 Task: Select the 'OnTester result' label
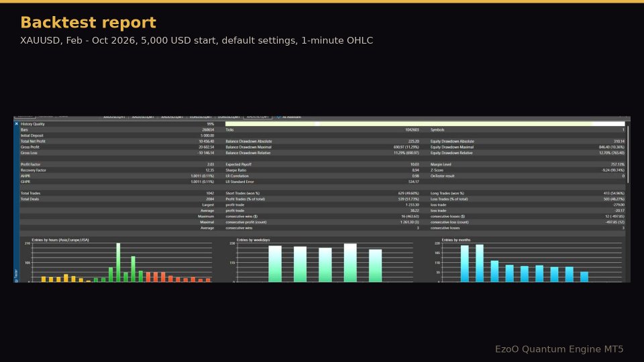pos(442,176)
